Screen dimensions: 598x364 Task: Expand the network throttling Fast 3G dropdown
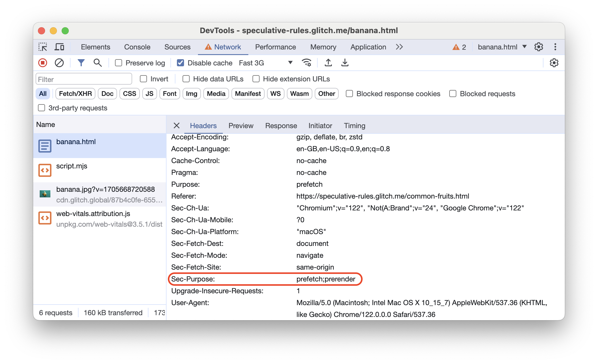(287, 63)
